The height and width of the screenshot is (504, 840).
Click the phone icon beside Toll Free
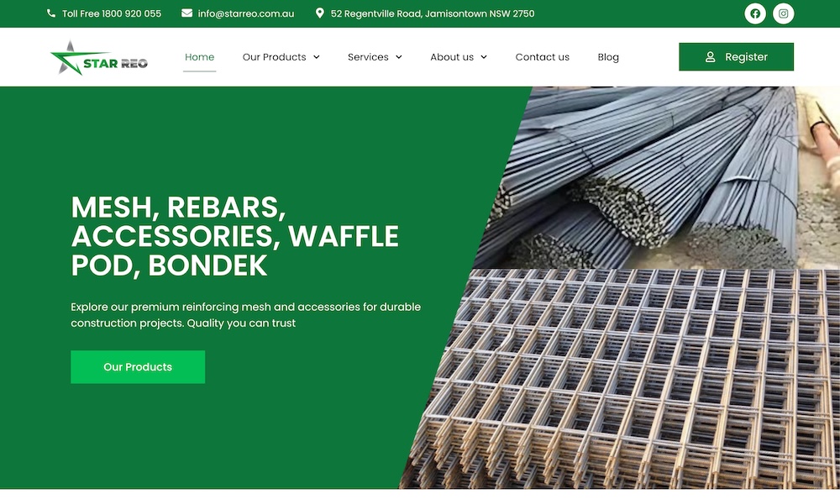pyautogui.click(x=51, y=13)
